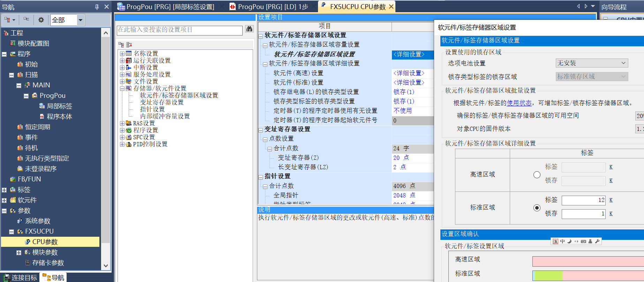
Task: Click the settings item search input field
Action: 179,30
